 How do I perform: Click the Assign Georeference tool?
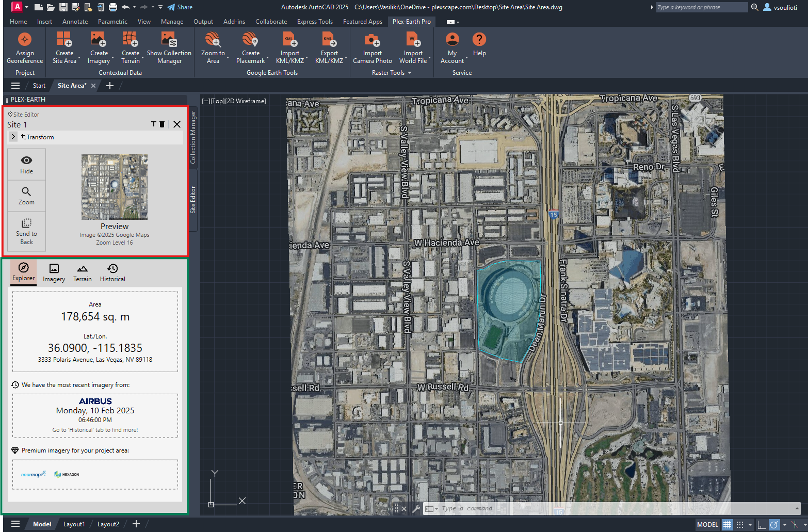coord(25,48)
